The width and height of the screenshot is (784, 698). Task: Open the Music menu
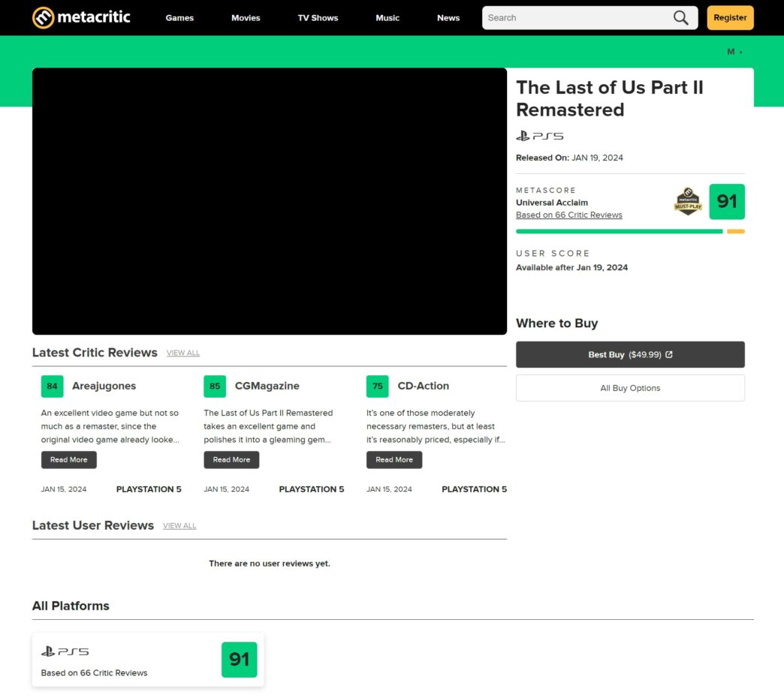pyautogui.click(x=387, y=18)
